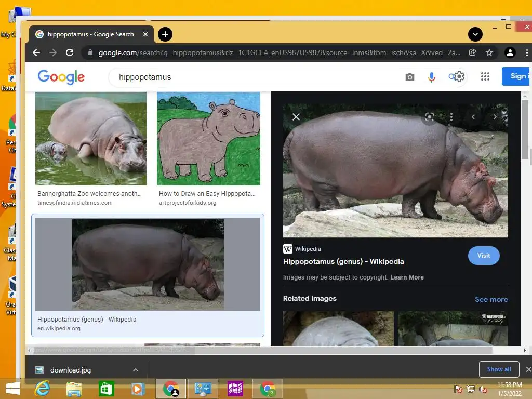This screenshot has width=532, height=399.
Task: Click the address bar URL
Action: click(x=279, y=52)
